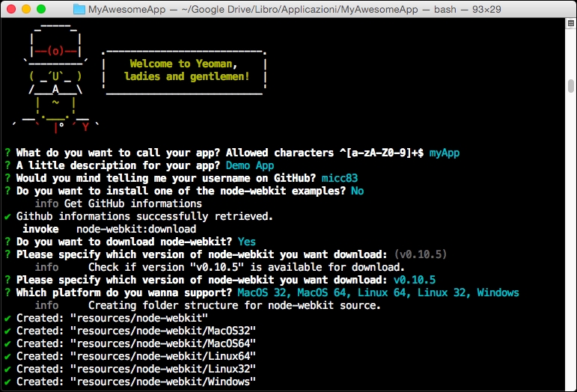Screen dimensions: 577x392
Task: Click the 'ladies and gentlemen!' text
Action: pyautogui.click(x=187, y=76)
